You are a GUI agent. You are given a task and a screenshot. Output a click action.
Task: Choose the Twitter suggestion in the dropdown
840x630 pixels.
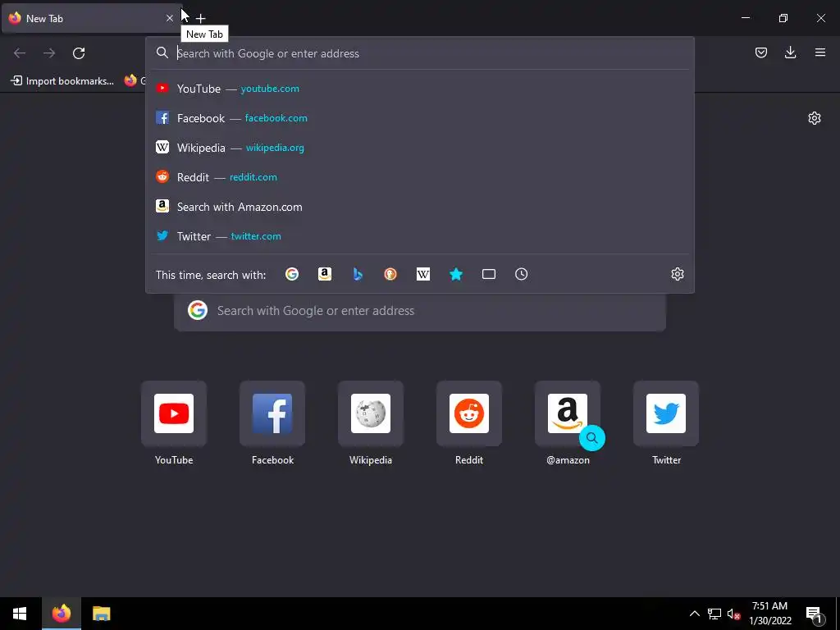point(420,236)
